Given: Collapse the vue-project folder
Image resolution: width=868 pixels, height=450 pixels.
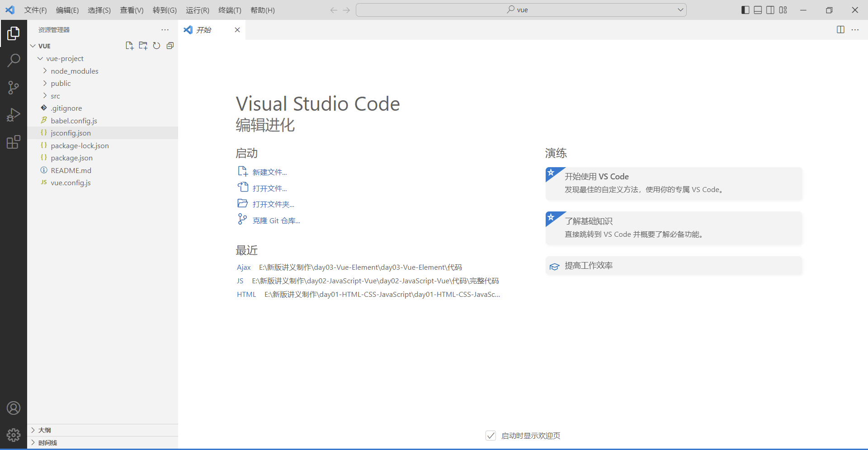Looking at the screenshot, I should (40, 59).
